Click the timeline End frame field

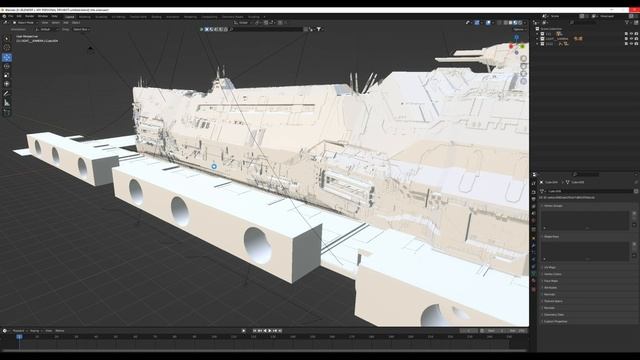[517, 331]
